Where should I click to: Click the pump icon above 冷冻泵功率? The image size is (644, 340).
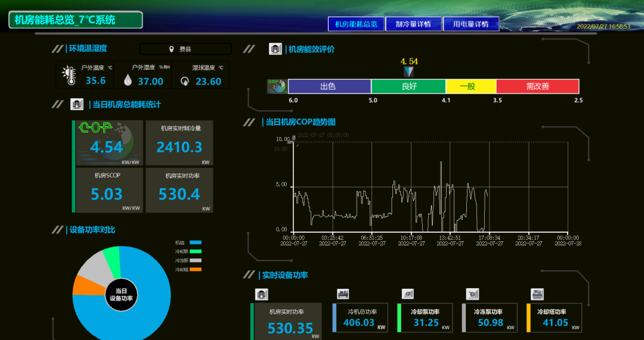(x=472, y=294)
